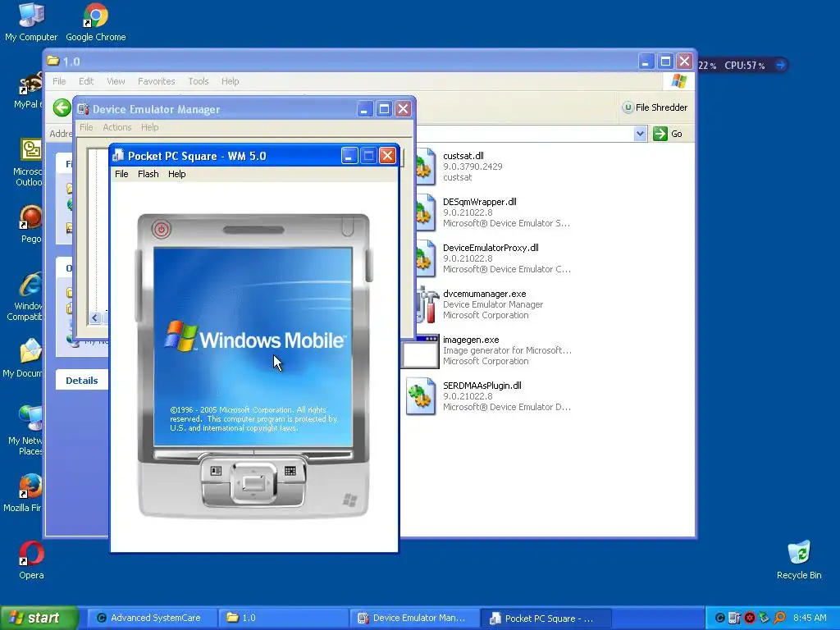Open Google Chrome desktop shortcut
Viewport: 840px width, 630px height.
coord(96,21)
